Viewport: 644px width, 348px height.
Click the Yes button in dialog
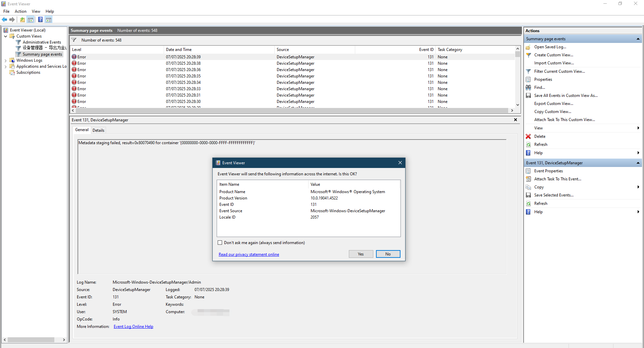pos(361,254)
